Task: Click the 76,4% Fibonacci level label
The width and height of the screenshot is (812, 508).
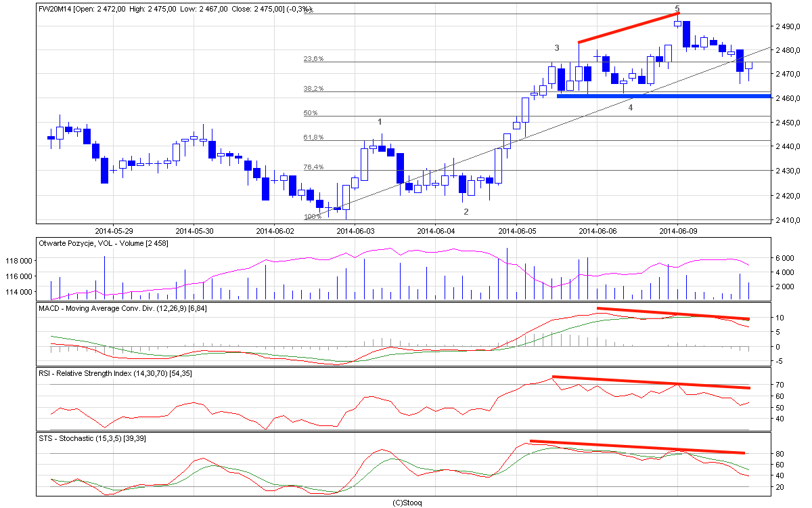Action: [313, 167]
